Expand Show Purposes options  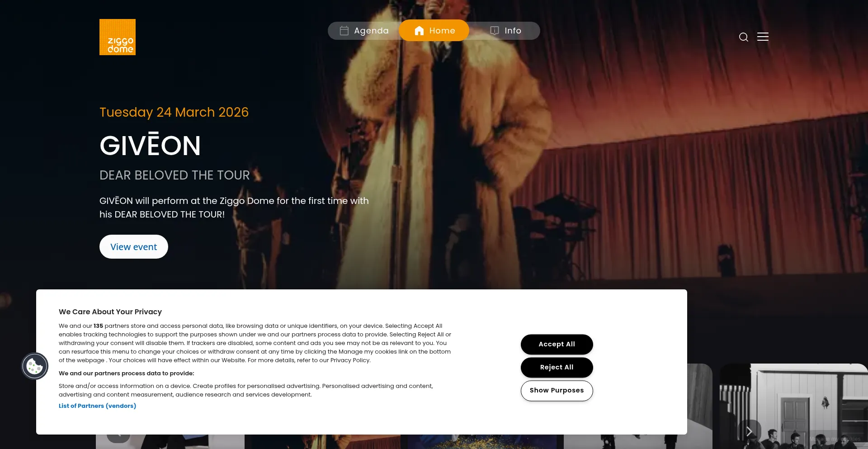point(557,391)
